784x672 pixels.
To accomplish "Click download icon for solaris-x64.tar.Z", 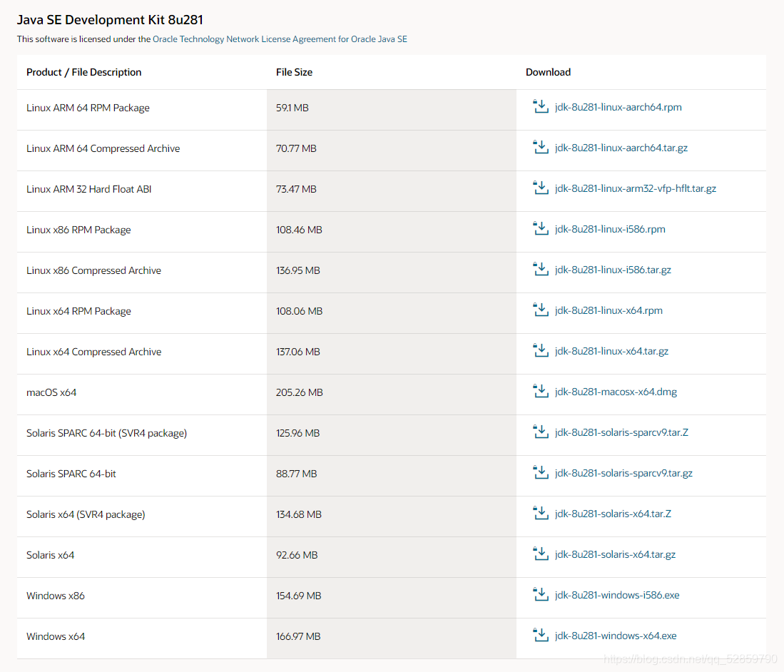I will click(541, 513).
